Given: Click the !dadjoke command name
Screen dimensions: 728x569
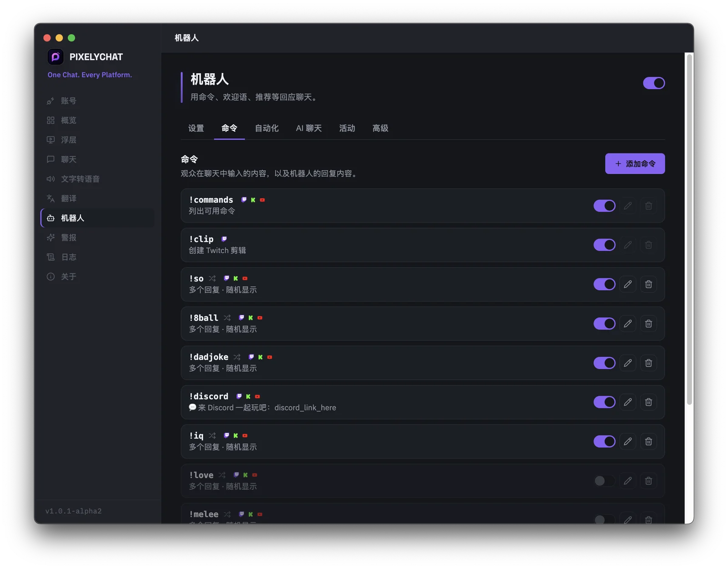Looking at the screenshot, I should 209,357.
